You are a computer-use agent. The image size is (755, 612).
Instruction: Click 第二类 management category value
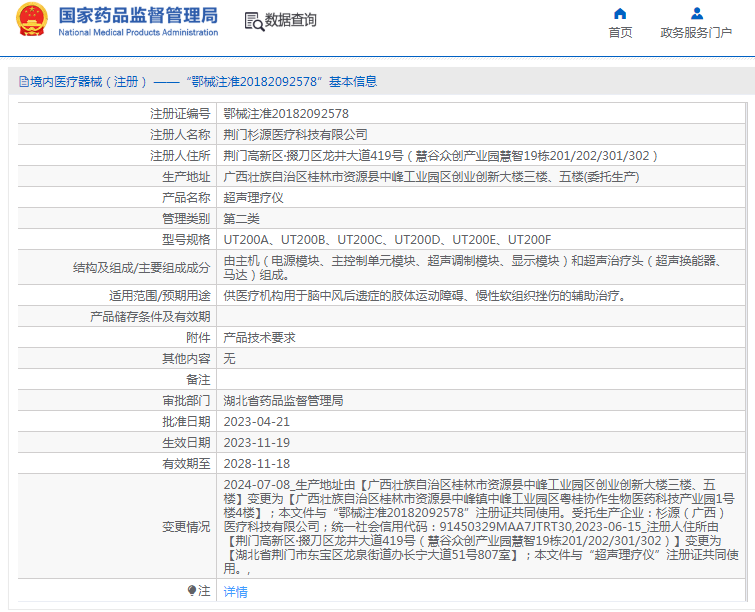coord(241,219)
